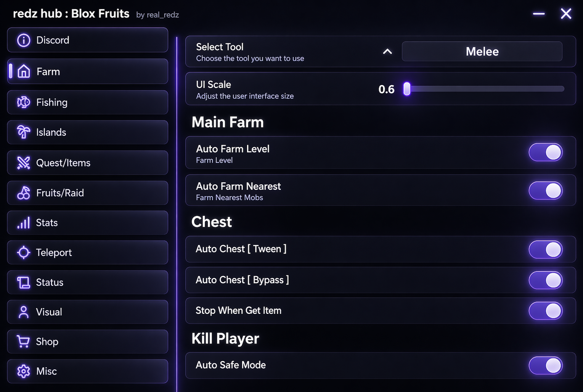The image size is (583, 392).
Task: Switch to the Visual tab
Action: (x=87, y=312)
